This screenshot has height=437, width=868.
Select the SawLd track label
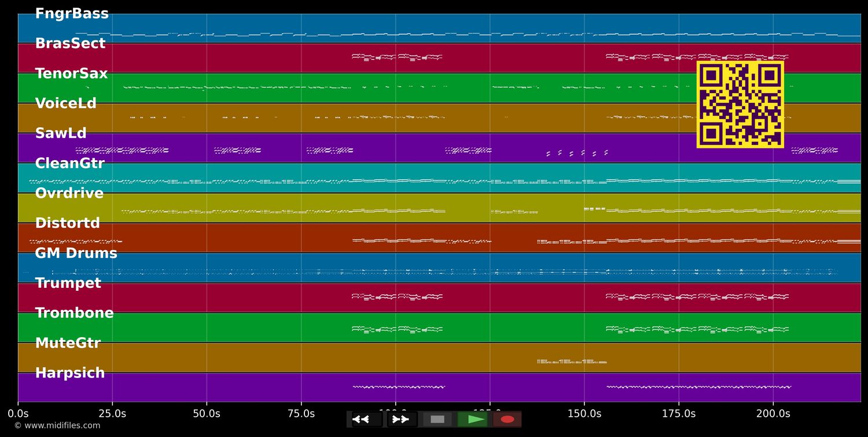pos(61,134)
